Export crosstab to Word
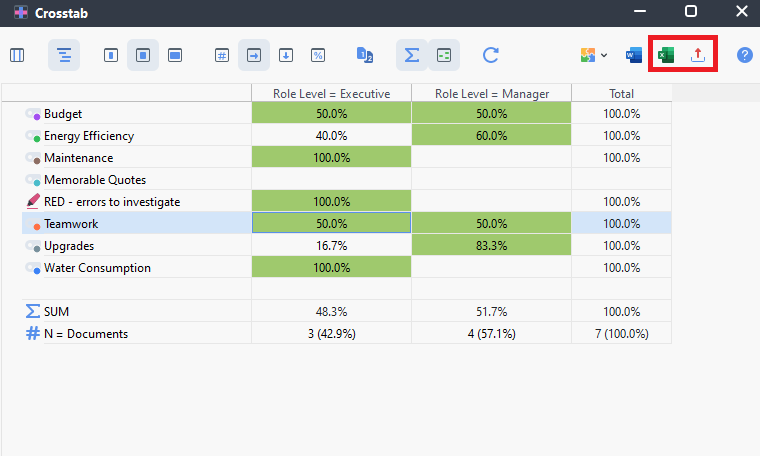Image resolution: width=760 pixels, height=456 pixels. [633, 55]
